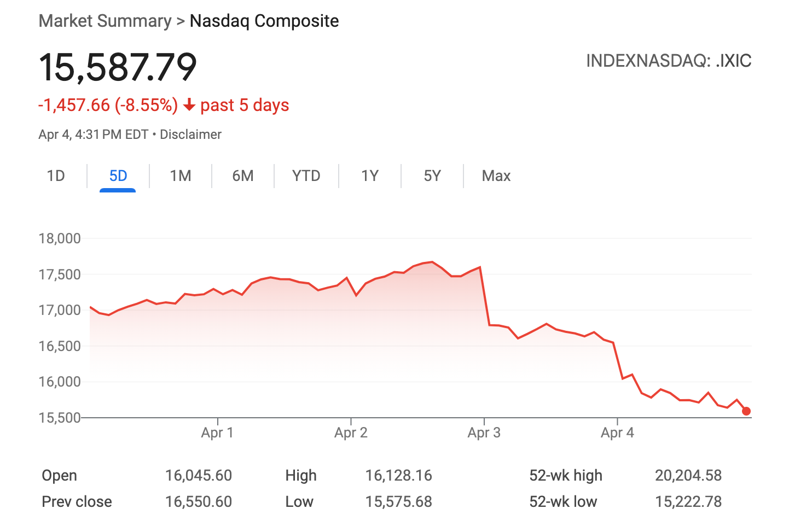This screenshot has height=526, width=812.
Task: Click the INDEXNASDAQ: .IXIC ticker label
Action: [668, 61]
